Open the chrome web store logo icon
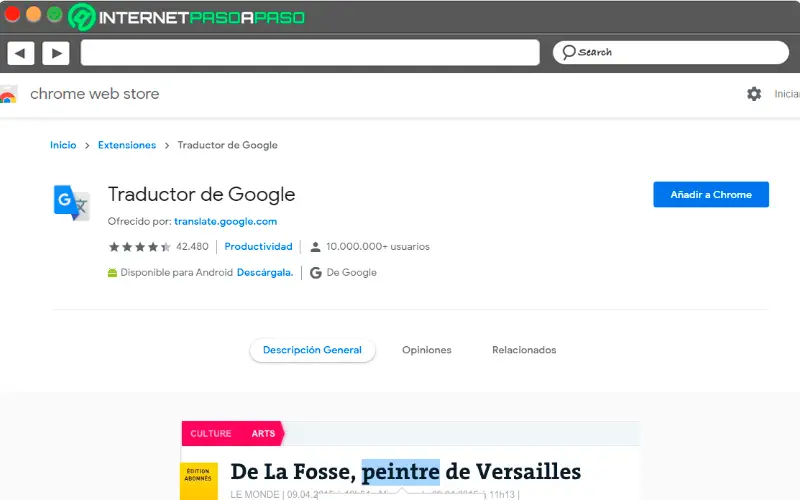Screen dimensions: 800x500 [8, 94]
